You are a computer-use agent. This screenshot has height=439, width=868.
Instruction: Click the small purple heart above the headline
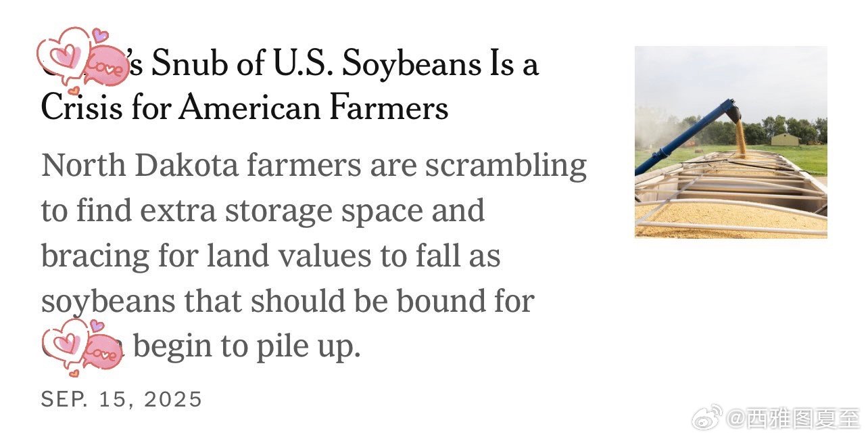pyautogui.click(x=100, y=36)
